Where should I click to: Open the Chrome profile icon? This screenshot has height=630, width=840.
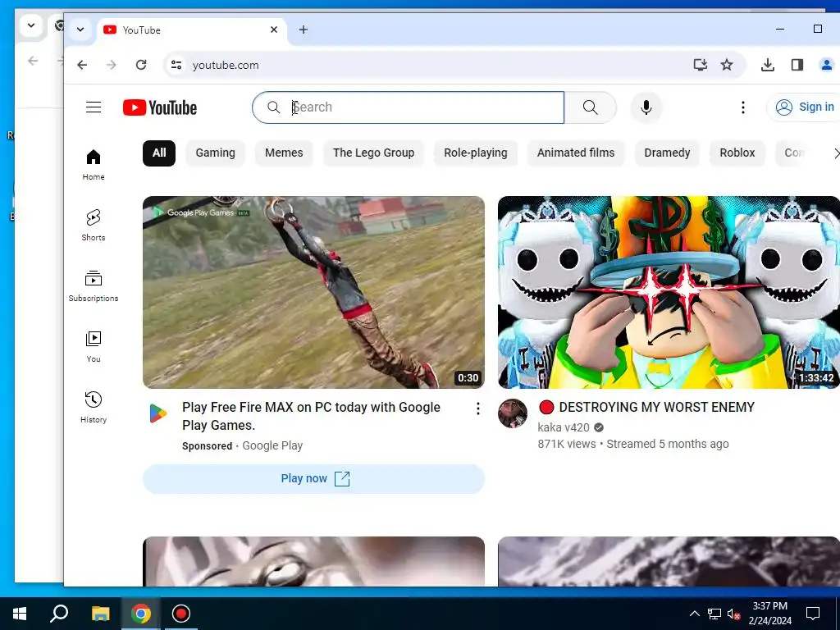pyautogui.click(x=827, y=65)
